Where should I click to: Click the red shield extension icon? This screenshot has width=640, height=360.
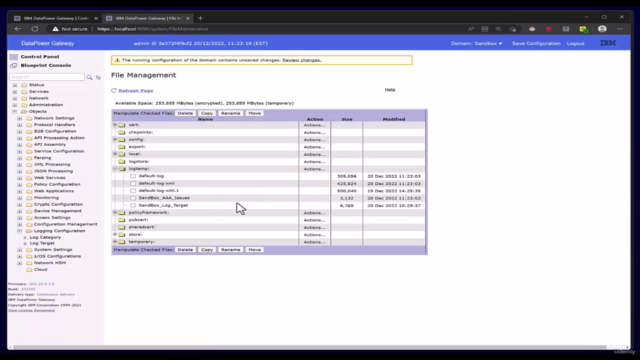point(549,29)
